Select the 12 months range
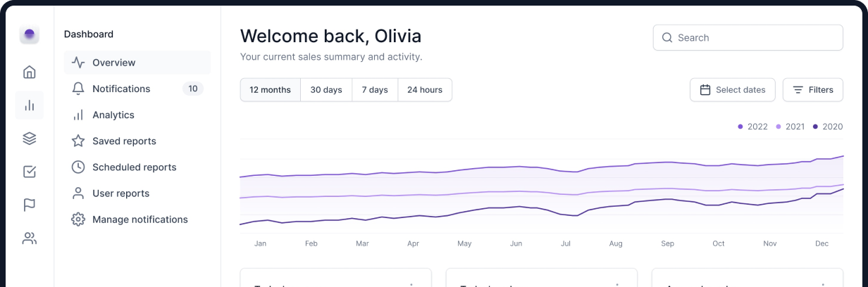Viewport: 868px width, 287px height. point(270,90)
